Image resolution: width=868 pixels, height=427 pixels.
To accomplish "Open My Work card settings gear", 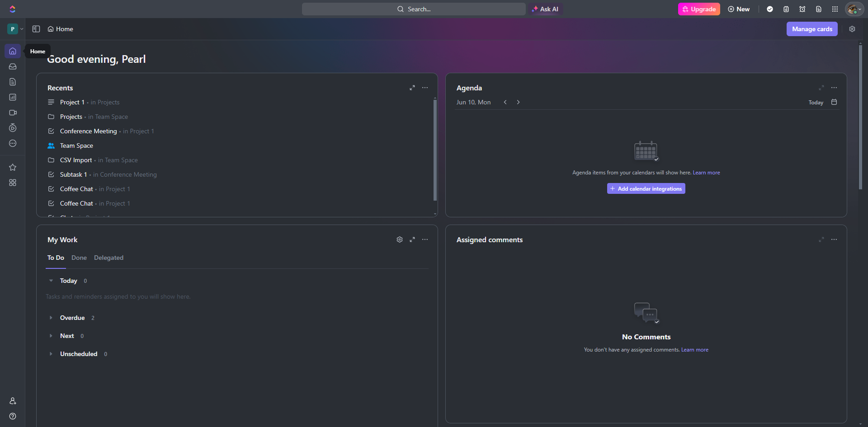I will point(400,239).
